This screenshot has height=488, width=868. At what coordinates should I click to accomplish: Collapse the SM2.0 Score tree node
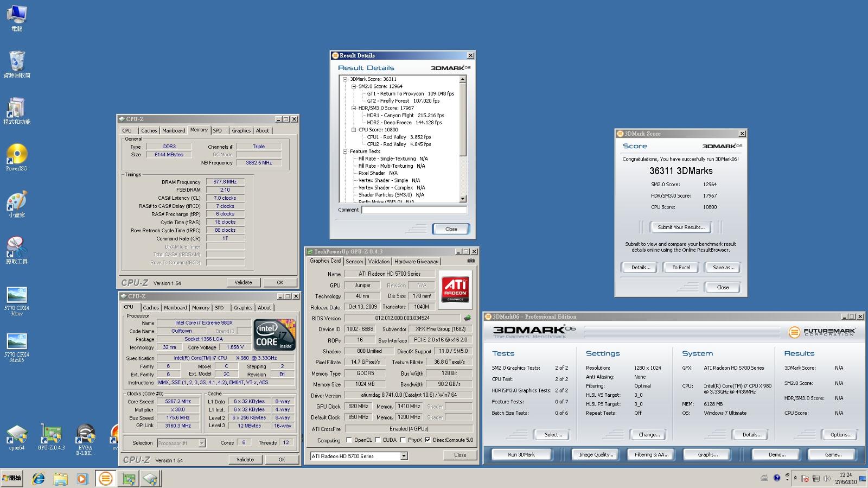click(353, 86)
